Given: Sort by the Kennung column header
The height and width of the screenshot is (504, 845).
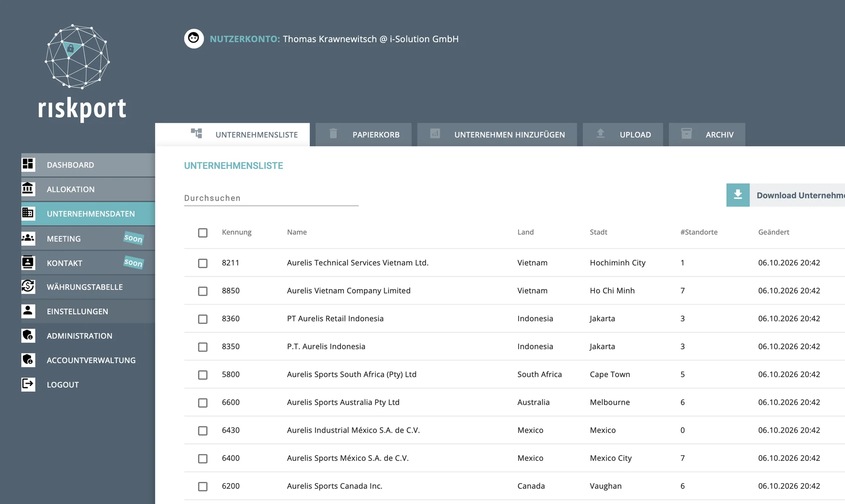Looking at the screenshot, I should [x=237, y=232].
